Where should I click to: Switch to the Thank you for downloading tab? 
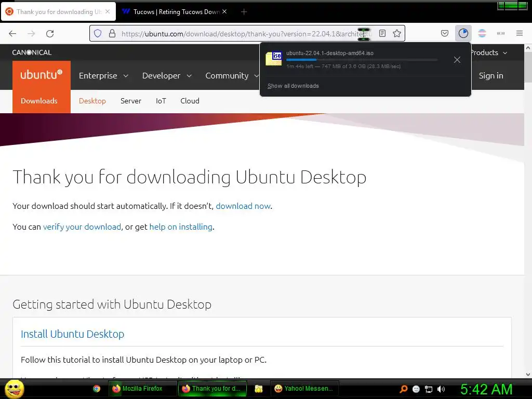pos(58,12)
